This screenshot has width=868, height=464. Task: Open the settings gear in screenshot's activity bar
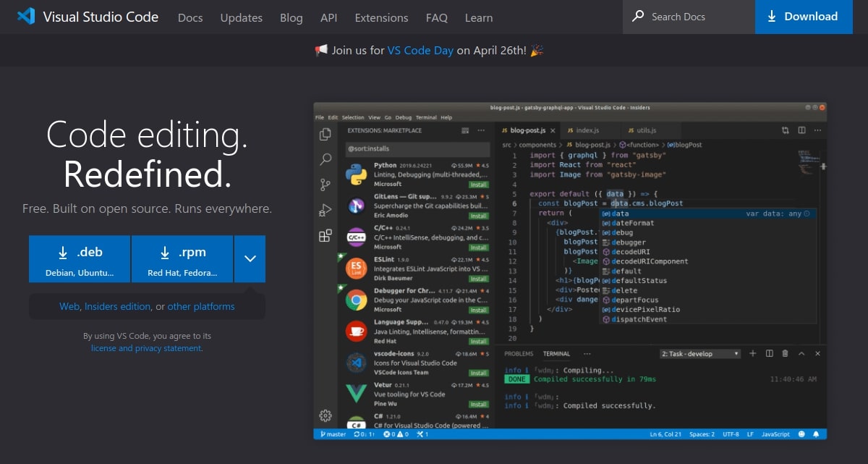(x=325, y=416)
